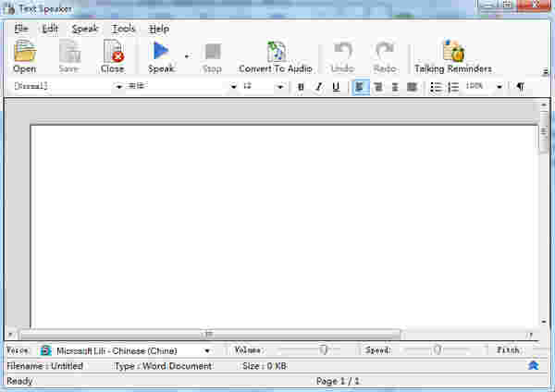555x392 pixels.
Task: Open Talking Reminders
Action: (x=452, y=54)
